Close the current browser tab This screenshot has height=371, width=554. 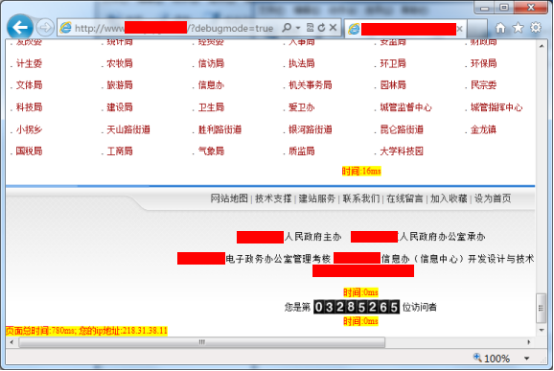tap(459, 29)
